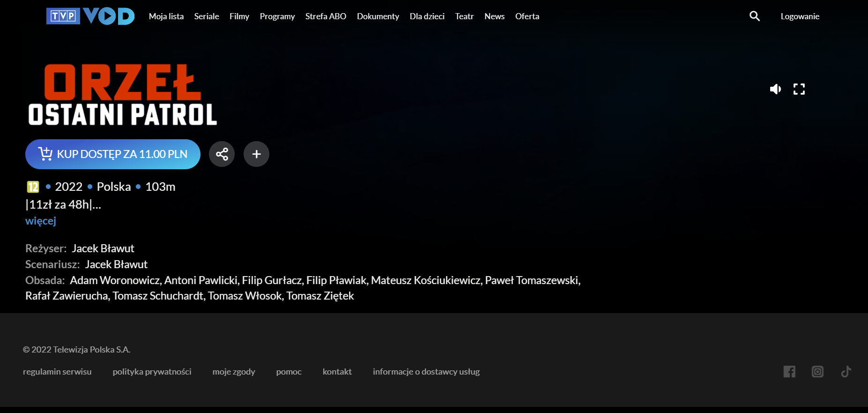Click cast member Mateusz Kościukiewicz
Image resolution: width=868 pixels, height=413 pixels.
[x=425, y=280]
